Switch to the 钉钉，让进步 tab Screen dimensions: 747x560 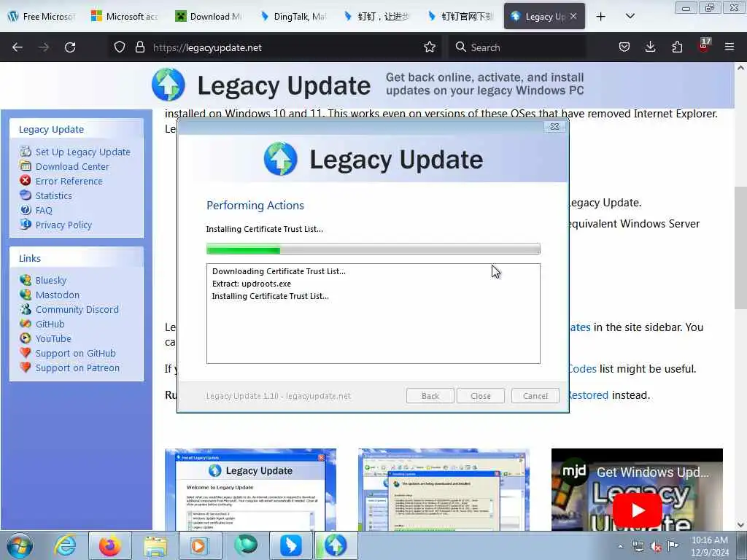pos(376,17)
